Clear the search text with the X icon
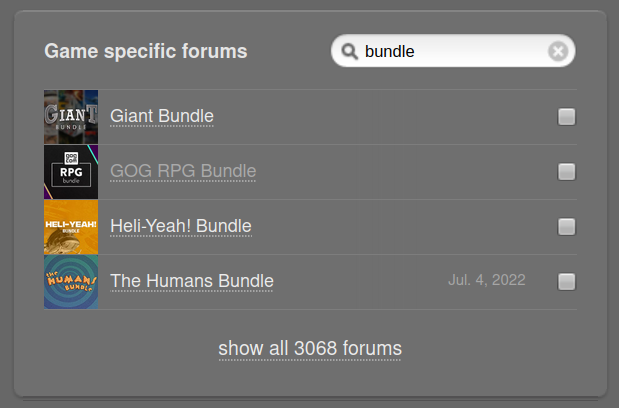 pyautogui.click(x=558, y=51)
